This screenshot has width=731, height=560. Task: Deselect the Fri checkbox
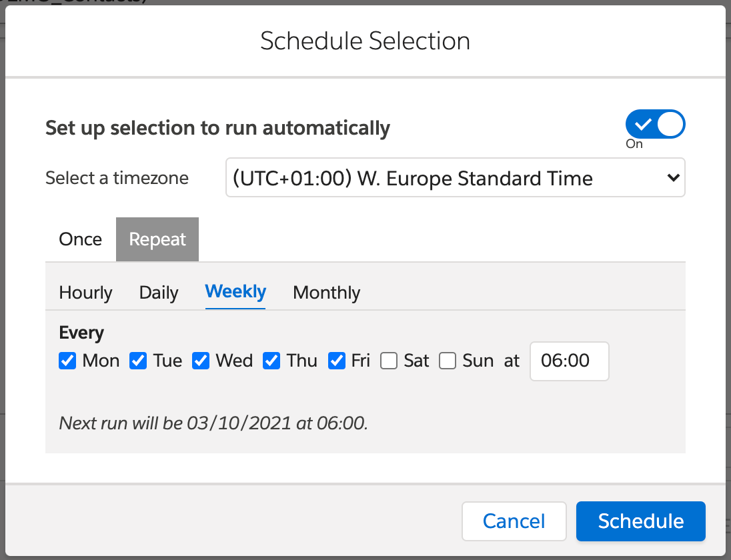tap(337, 361)
